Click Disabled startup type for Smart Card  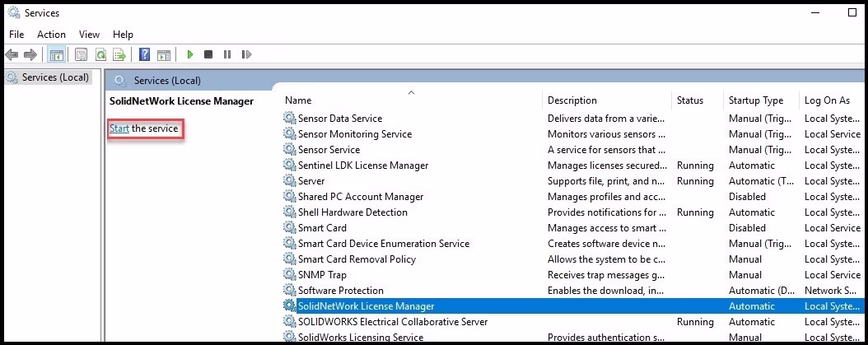tap(747, 228)
